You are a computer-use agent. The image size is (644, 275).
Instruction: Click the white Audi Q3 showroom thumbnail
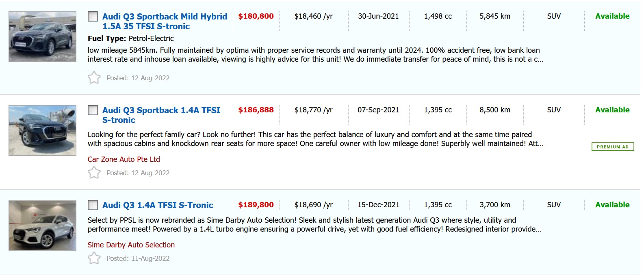point(42,226)
